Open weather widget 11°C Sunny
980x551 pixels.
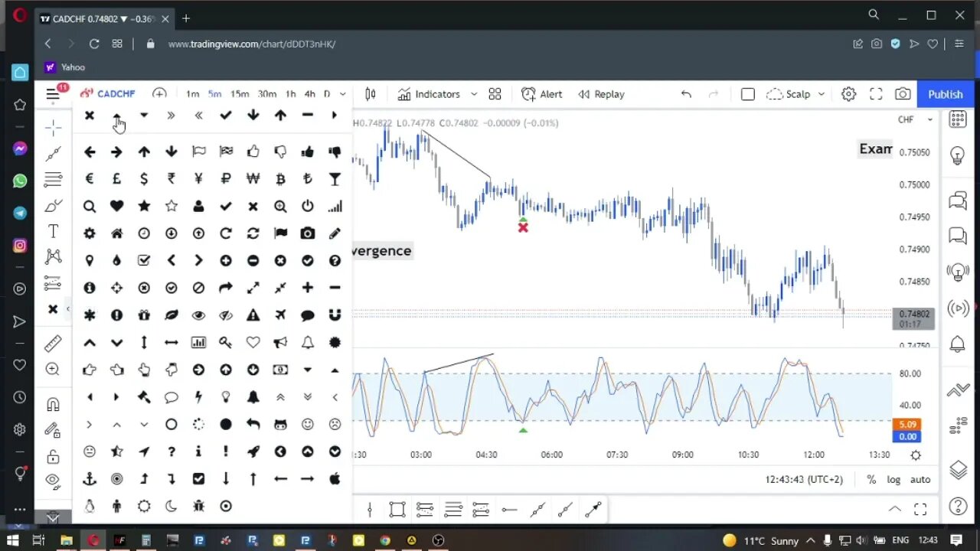click(761, 540)
